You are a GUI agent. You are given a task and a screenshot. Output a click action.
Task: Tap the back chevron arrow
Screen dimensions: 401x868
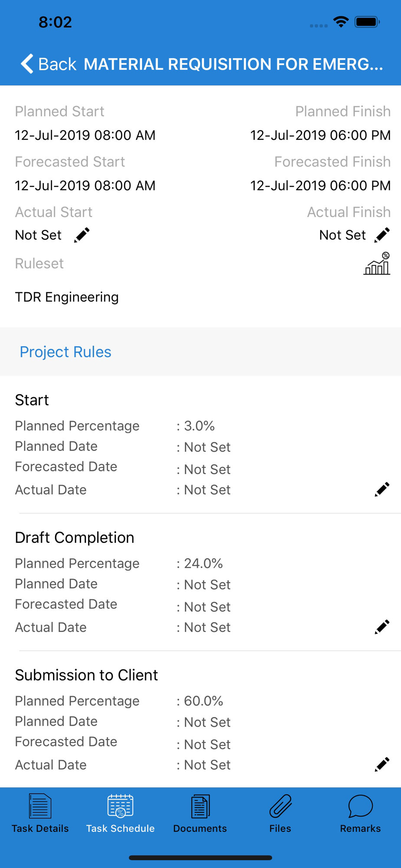pyautogui.click(x=27, y=64)
